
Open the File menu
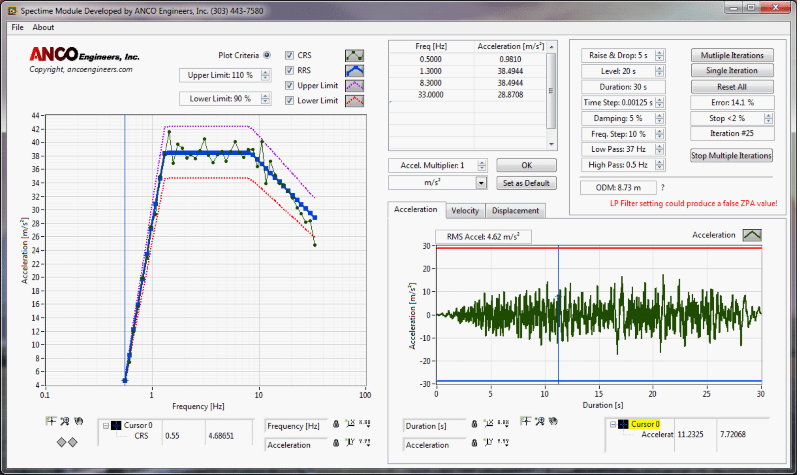coord(18,27)
